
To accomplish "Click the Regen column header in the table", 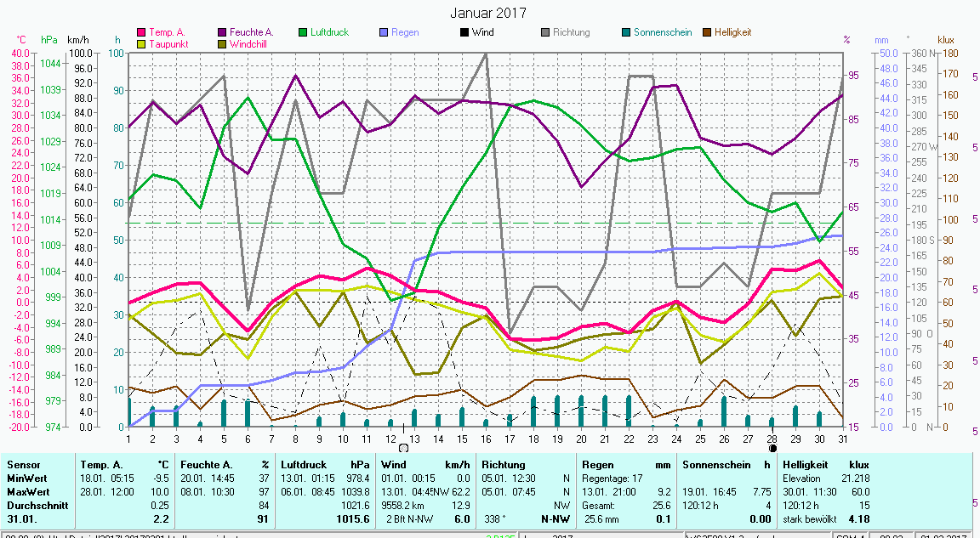I will (597, 465).
